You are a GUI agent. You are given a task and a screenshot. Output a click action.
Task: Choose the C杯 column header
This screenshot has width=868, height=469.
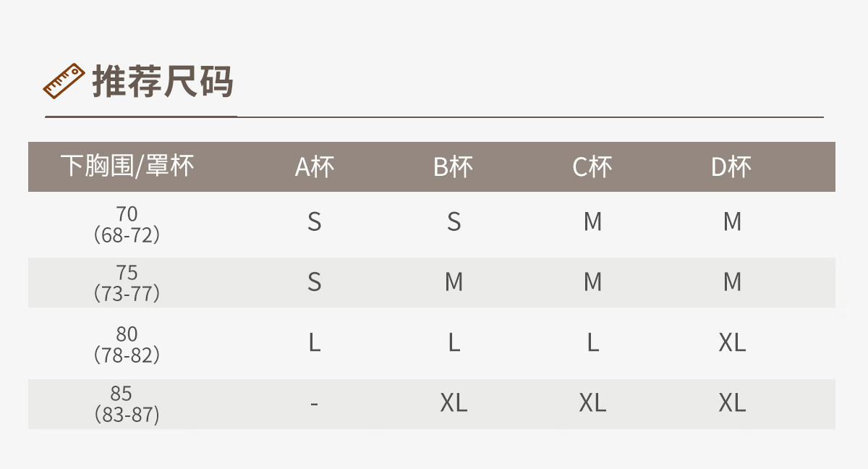592,167
